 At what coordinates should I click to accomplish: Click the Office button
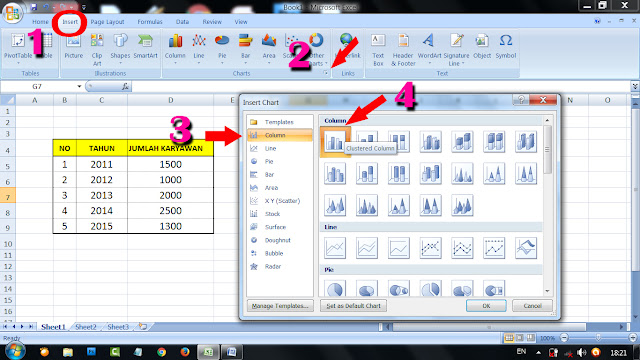[12, 13]
